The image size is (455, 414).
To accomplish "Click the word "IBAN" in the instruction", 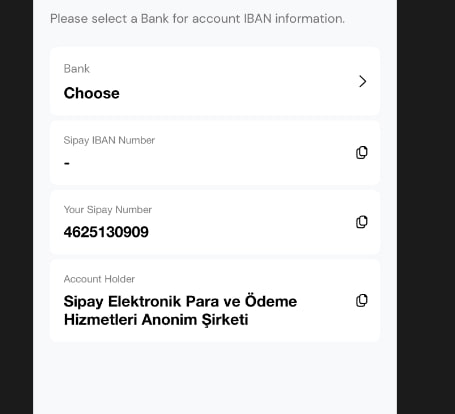I will coord(258,19).
